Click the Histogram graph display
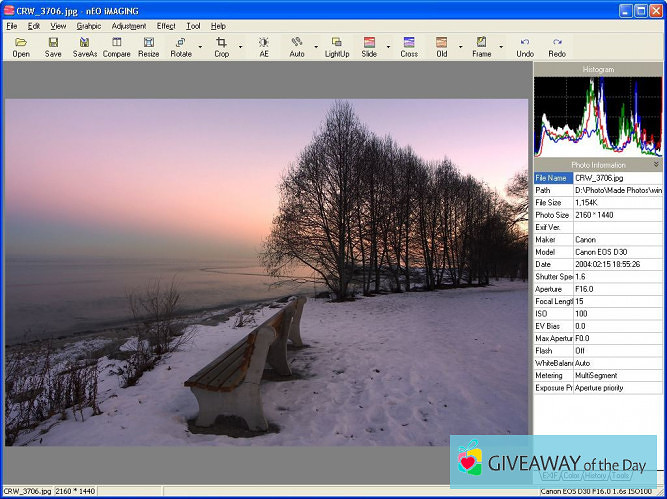The image size is (667, 499). coord(598,115)
